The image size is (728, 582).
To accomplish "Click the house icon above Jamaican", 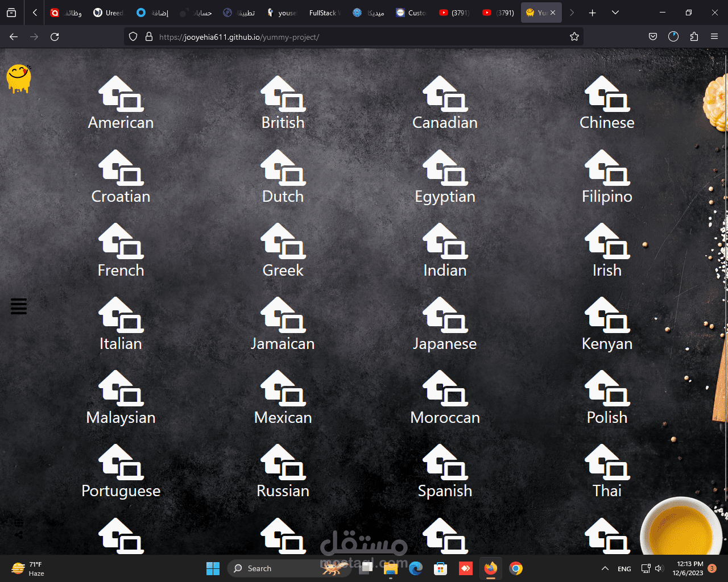I will (283, 315).
